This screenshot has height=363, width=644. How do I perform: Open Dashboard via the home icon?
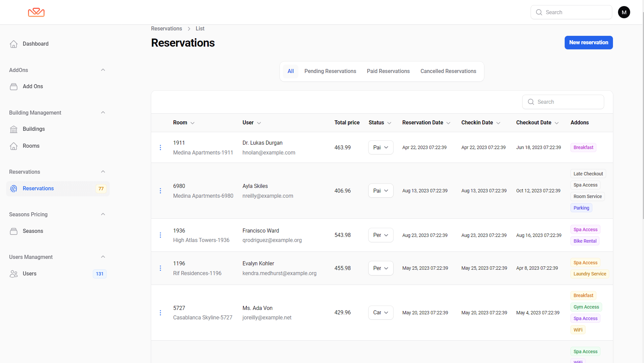coord(14,44)
